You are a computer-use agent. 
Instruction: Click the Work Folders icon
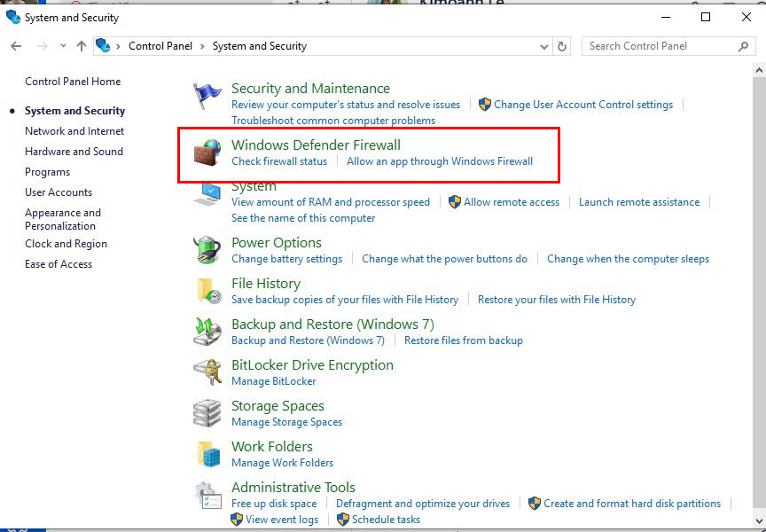pyautogui.click(x=207, y=451)
